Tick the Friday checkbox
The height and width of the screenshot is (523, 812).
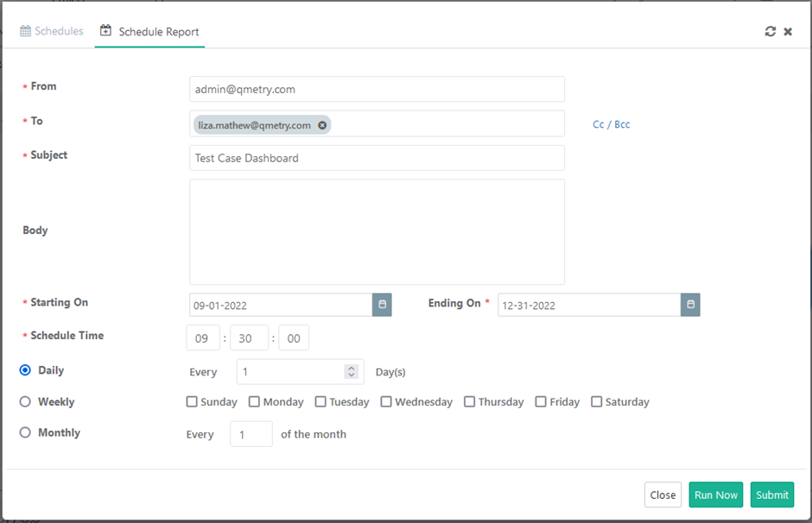pyautogui.click(x=541, y=401)
